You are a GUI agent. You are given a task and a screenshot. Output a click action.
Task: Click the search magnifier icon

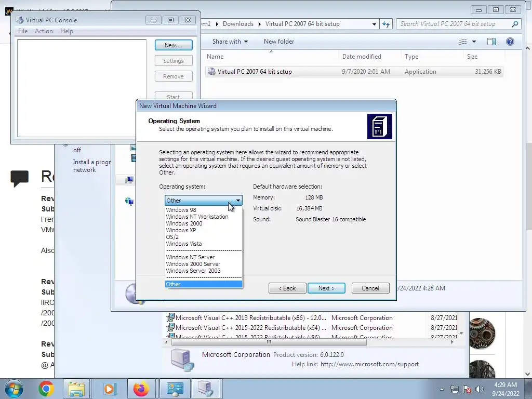tap(515, 24)
